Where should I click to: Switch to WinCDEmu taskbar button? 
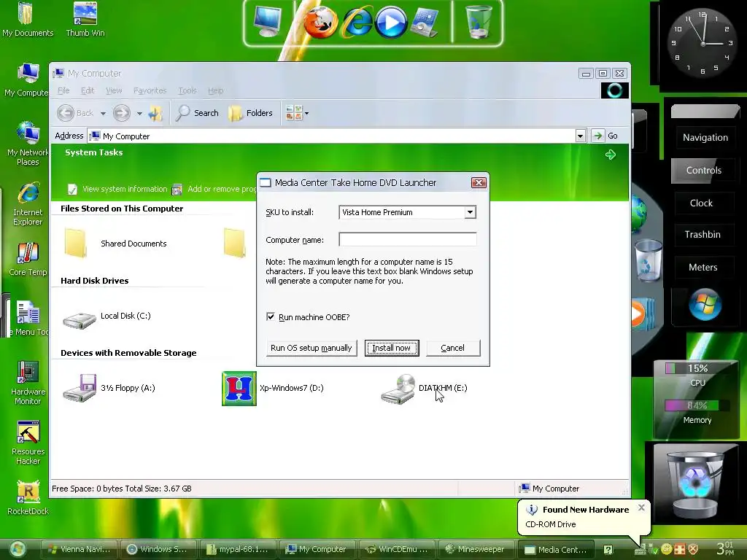click(398, 549)
